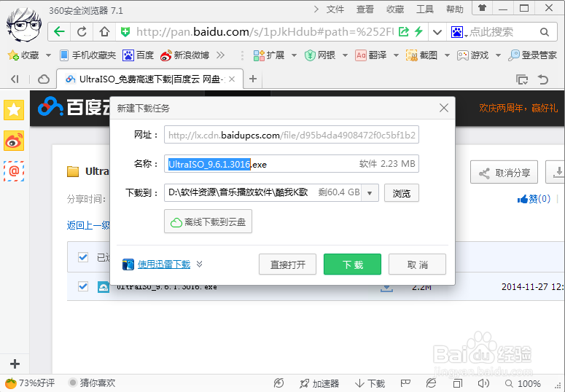
Task: Open tab list window icon
Action: (522, 79)
